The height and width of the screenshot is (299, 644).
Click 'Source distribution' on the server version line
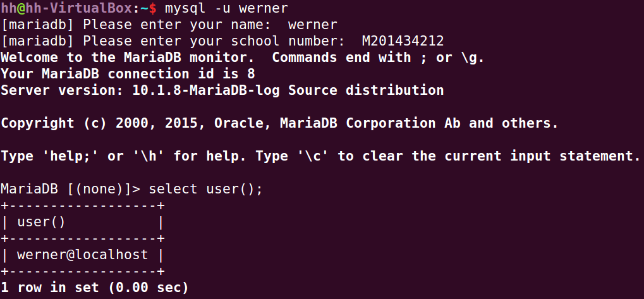pyautogui.click(x=366, y=90)
